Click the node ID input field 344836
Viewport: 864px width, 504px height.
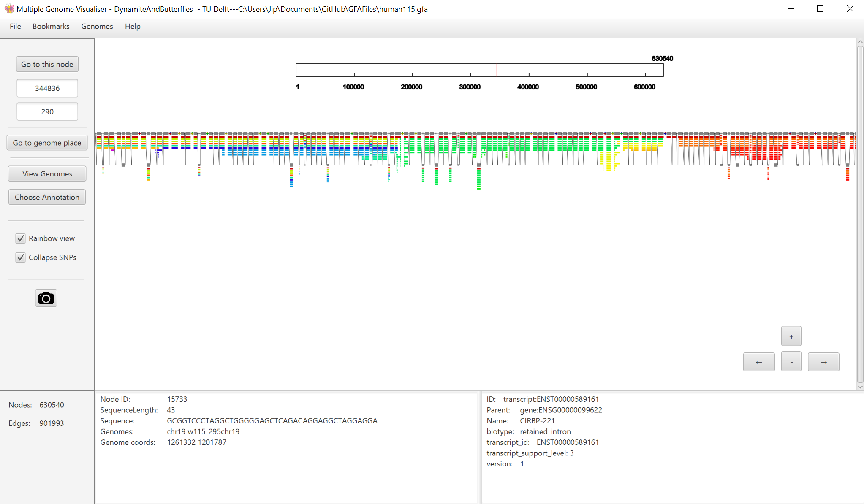click(47, 88)
